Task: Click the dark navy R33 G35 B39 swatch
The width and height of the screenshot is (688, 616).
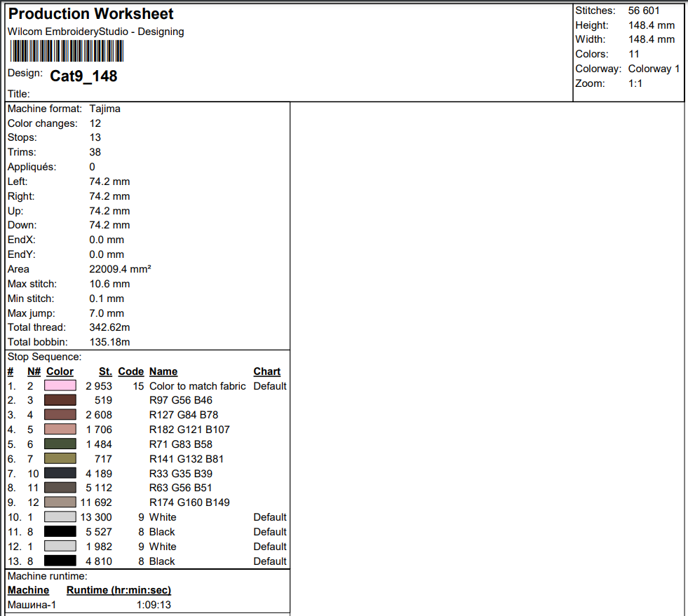Action: click(60, 473)
